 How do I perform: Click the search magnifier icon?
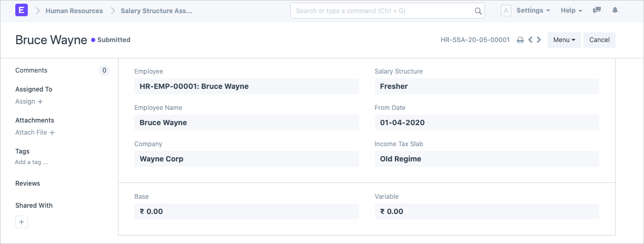[x=478, y=11]
